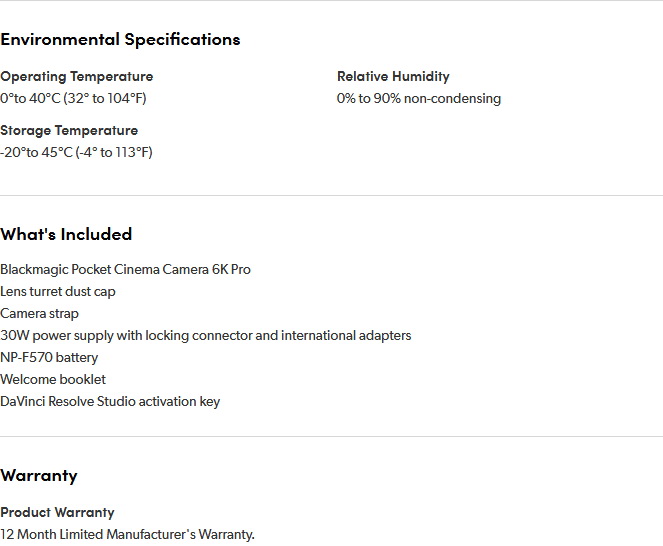Select the 0° to 40°C operating value

(73, 98)
